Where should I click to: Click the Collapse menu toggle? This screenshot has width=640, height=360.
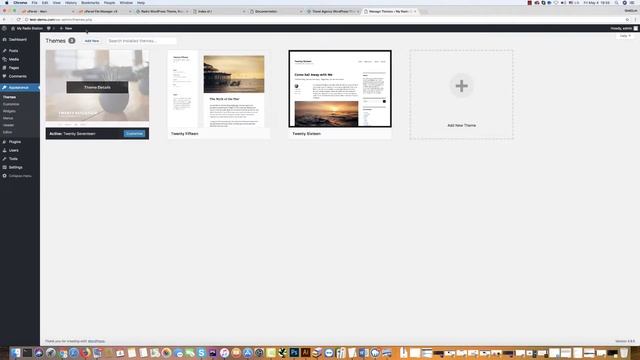(20, 176)
